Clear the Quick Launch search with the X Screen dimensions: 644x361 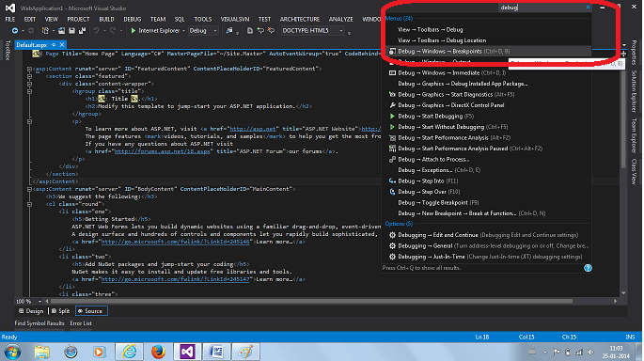tap(588, 8)
